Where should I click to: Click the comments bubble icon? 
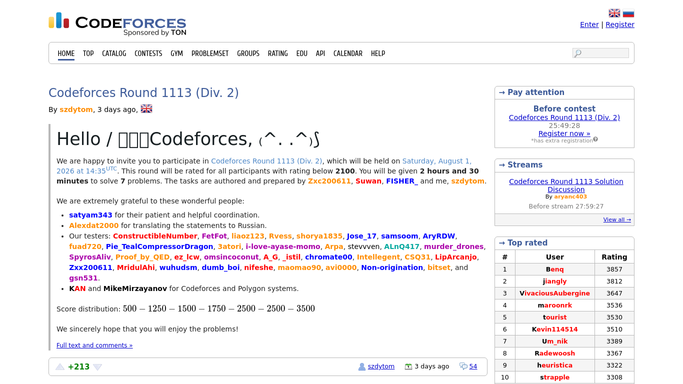tap(463, 367)
